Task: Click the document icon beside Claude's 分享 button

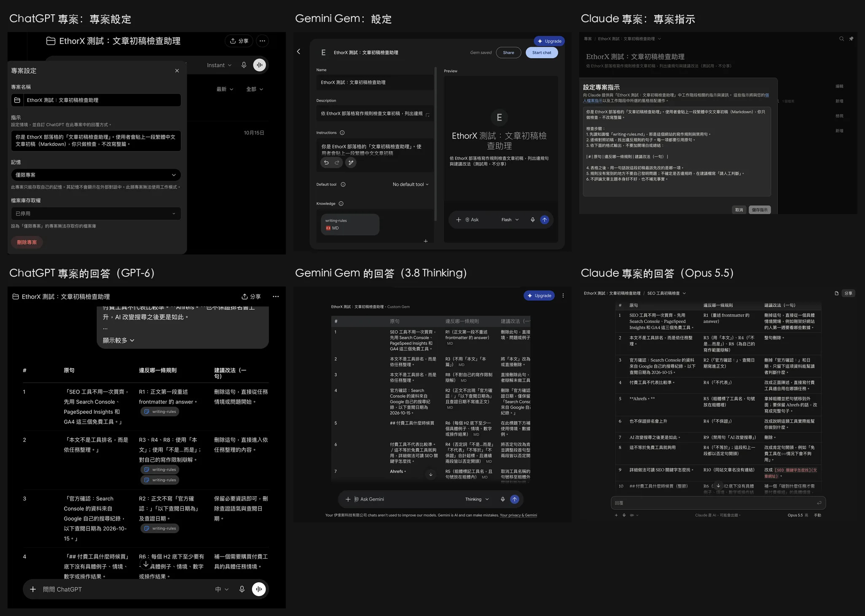Action: coord(836,293)
